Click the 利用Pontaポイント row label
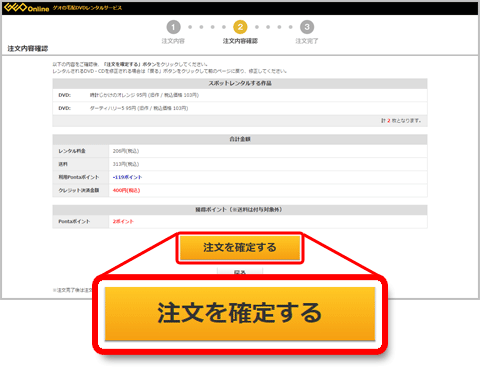The width and height of the screenshot is (480, 367). tap(79, 177)
